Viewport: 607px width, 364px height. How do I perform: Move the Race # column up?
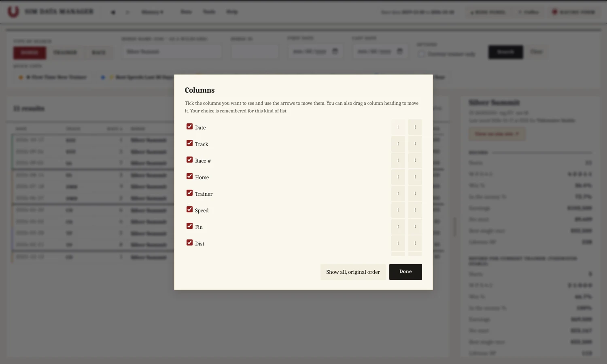[x=398, y=161]
